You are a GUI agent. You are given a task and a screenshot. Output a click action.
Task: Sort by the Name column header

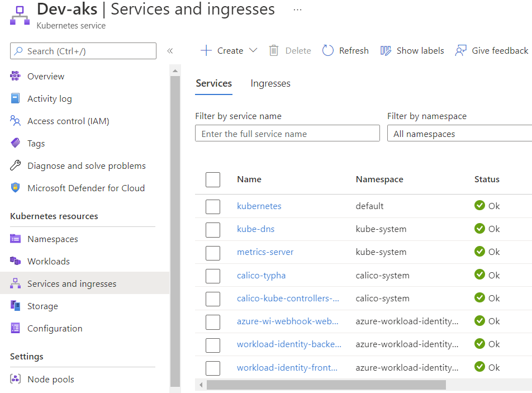[x=249, y=179]
